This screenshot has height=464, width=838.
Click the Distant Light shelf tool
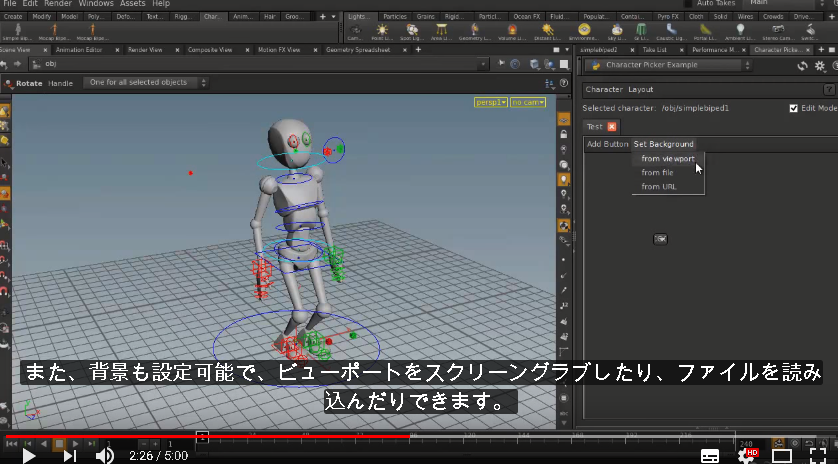click(x=547, y=32)
